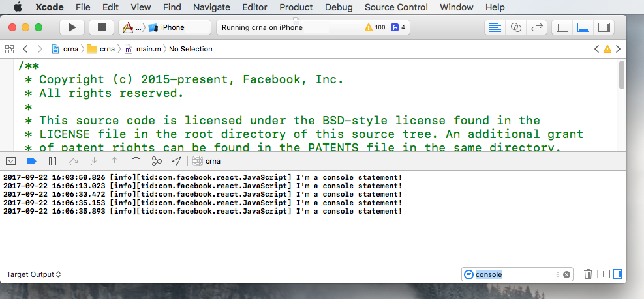This screenshot has width=644, height=299.
Task: Hide the debug area with the disclosure button
Action: point(11,161)
